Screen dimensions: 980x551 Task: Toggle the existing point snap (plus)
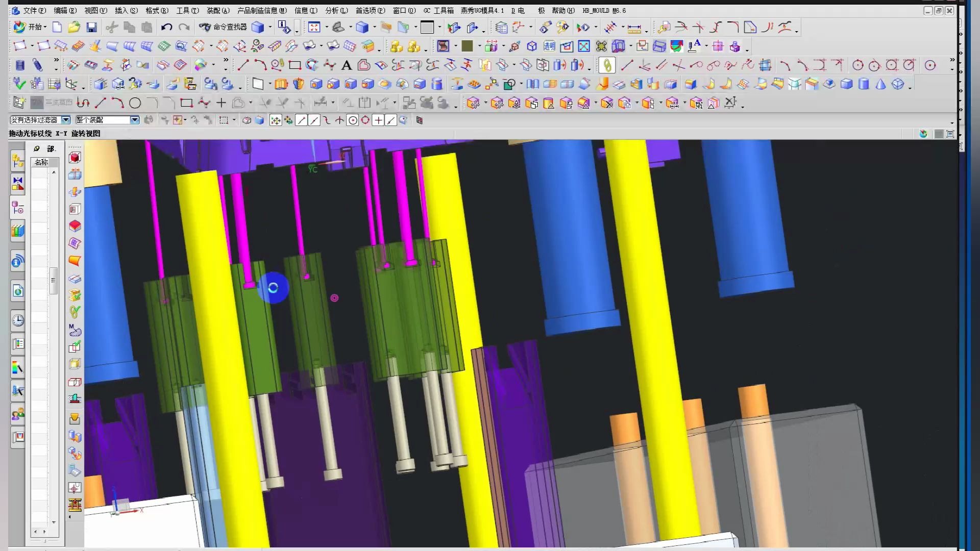tap(378, 120)
